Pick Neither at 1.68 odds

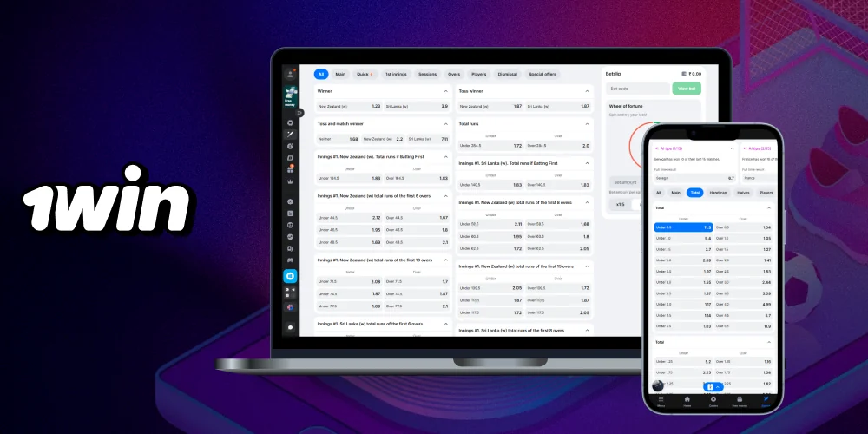tap(338, 139)
